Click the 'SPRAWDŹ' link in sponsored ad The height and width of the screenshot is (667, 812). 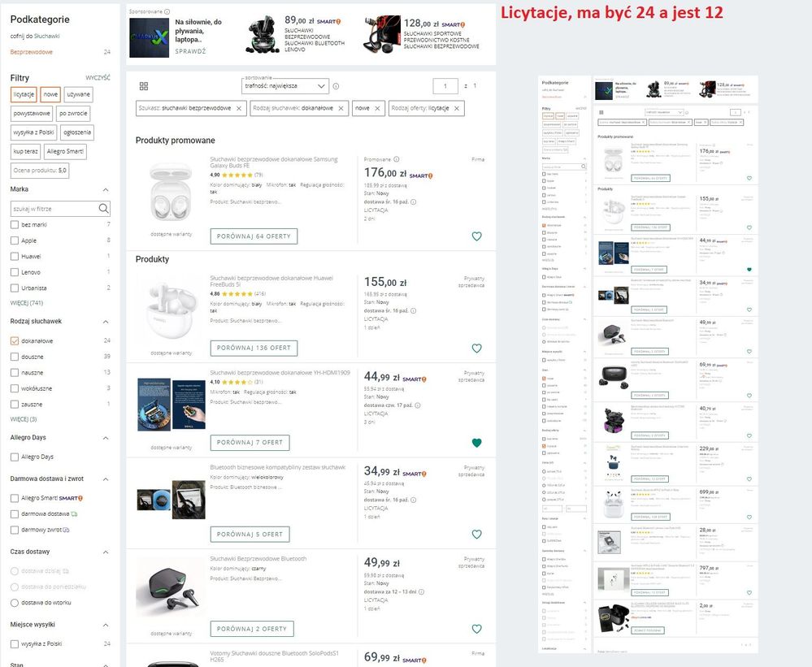(190, 51)
